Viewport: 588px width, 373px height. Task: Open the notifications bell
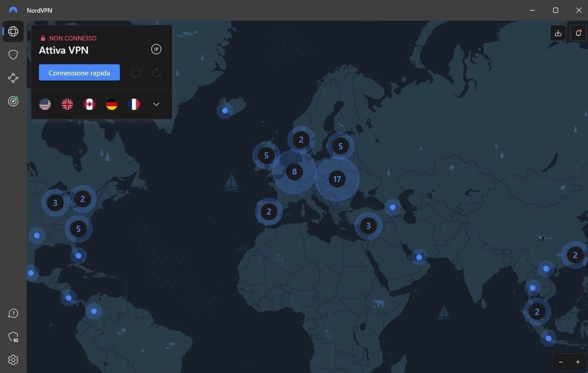point(578,32)
